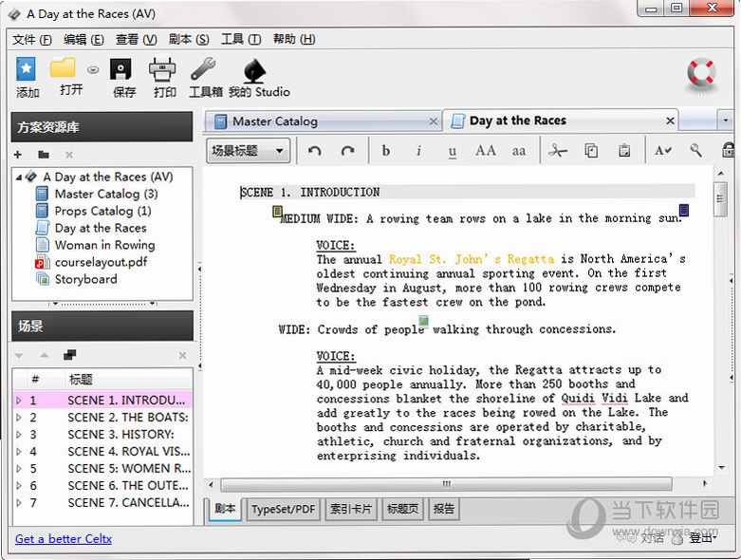Viewport: 741px width, 560px height.
Task: Open the 编辑 (E) menu
Action: [83, 39]
